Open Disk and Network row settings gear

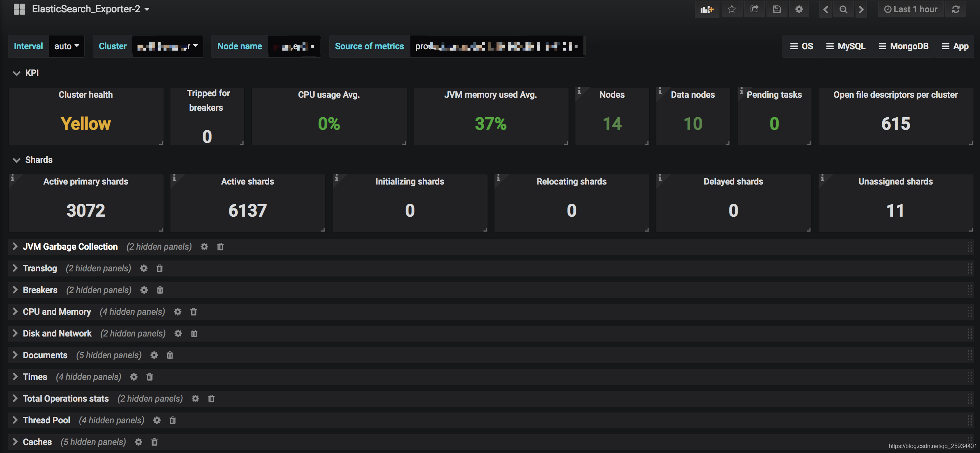click(x=178, y=333)
